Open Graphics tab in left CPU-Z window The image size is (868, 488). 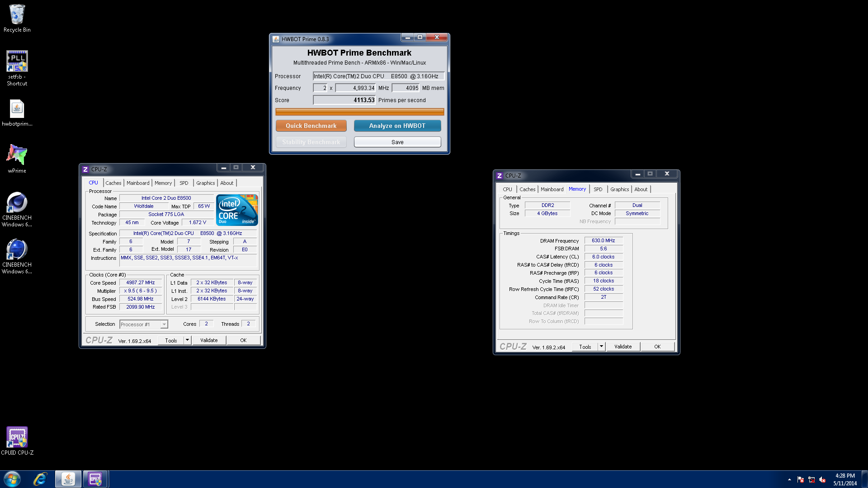[x=206, y=183]
